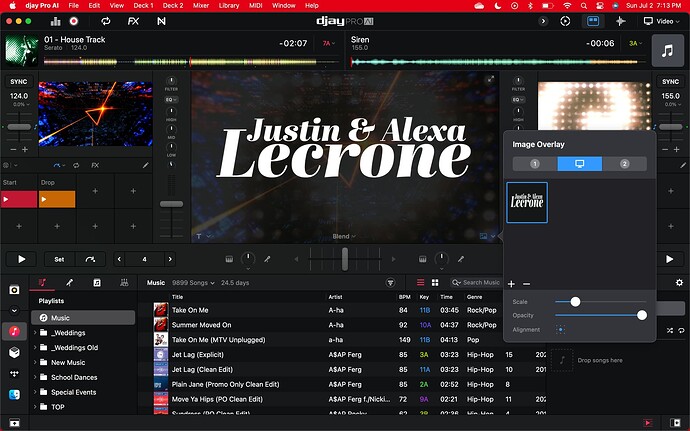
Task: Expand the School Dances folder
Action: 35,377
